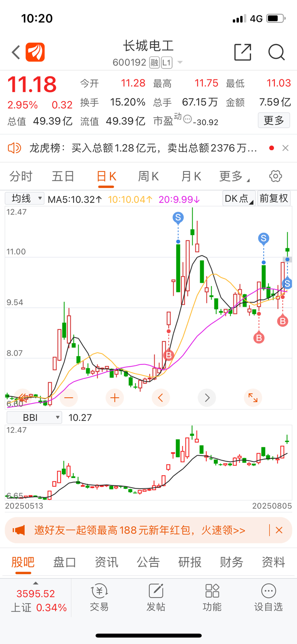Open the 龙虎榜 news ticker text
Viewport: 297px width, 644px height.
[x=143, y=148]
